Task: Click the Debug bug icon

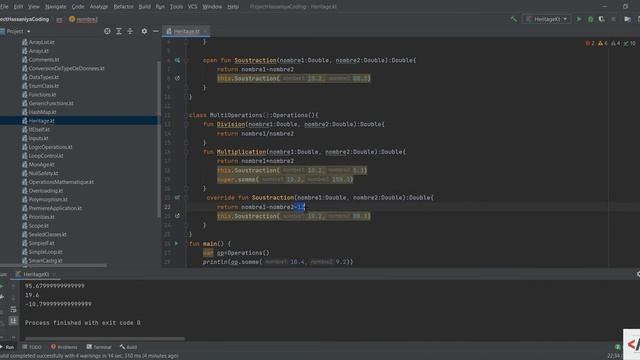Action: (590, 19)
